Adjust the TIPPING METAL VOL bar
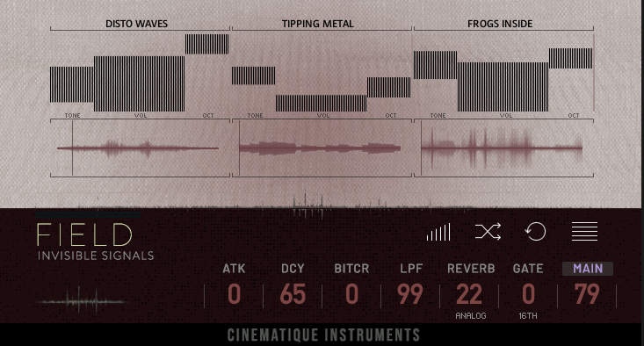 [x=322, y=104]
